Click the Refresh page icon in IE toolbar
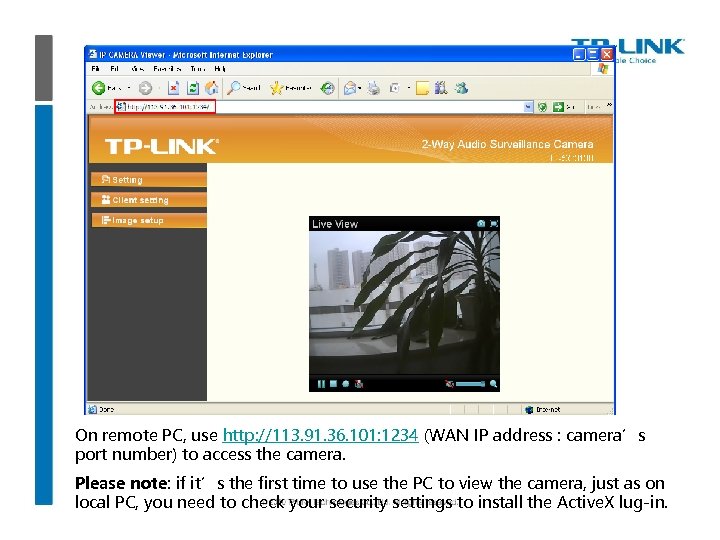Screen dimensions: 720x540 pyautogui.click(x=193, y=88)
